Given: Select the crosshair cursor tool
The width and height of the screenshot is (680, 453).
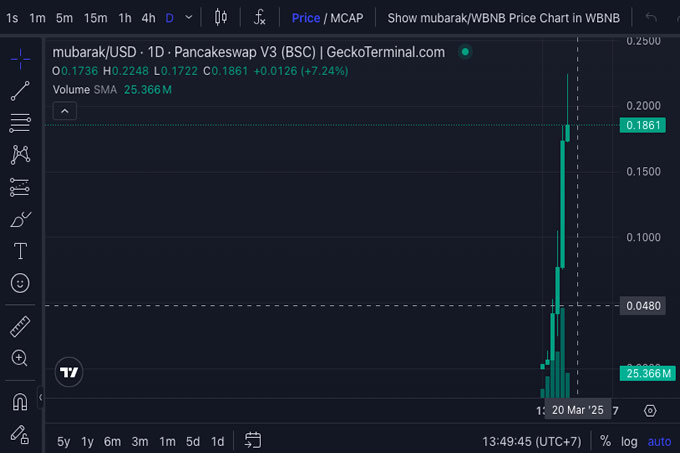Looking at the screenshot, I should [20, 58].
